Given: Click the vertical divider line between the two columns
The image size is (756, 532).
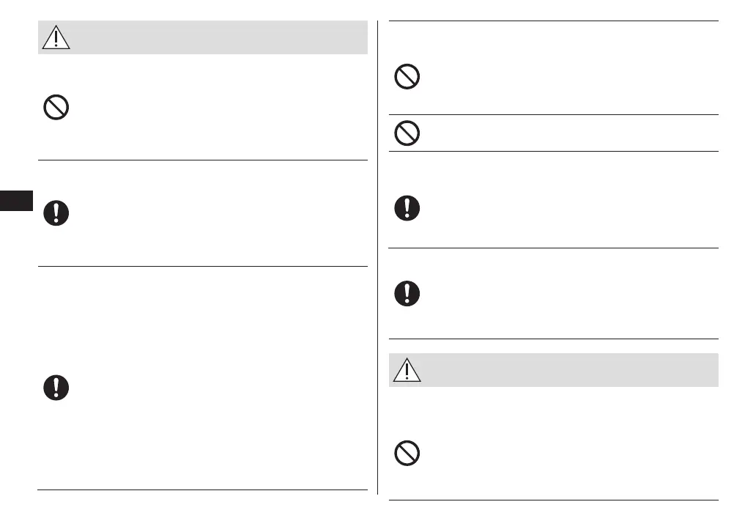Looking at the screenshot, I should pos(378,256).
